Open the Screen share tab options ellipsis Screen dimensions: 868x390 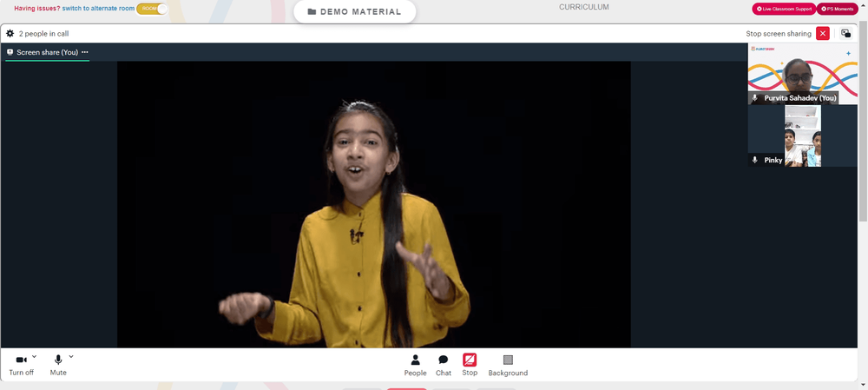coord(85,52)
